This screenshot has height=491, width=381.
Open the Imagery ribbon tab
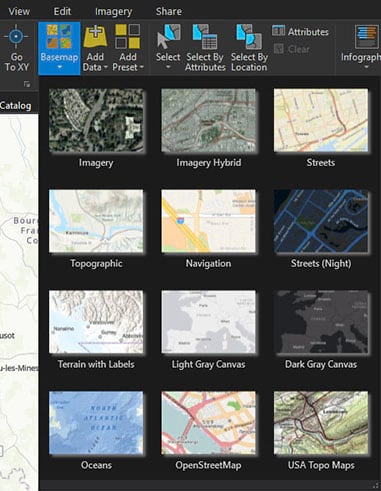tap(113, 11)
